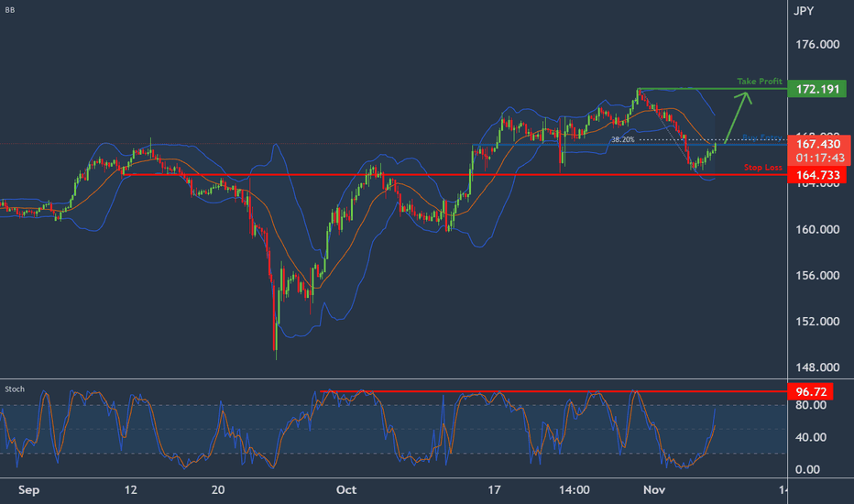Image resolution: width=854 pixels, height=504 pixels.
Task: Click the 148.000 price axis value
Action: [817, 367]
